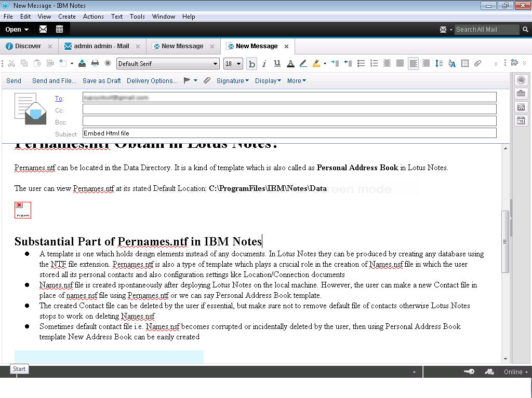This screenshot has width=532, height=398.
Task: Toggle bold formatting button
Action: 252,64
